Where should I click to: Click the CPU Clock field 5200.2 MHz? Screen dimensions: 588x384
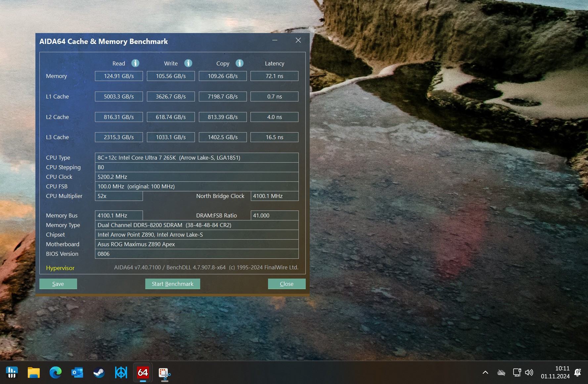[x=197, y=177]
